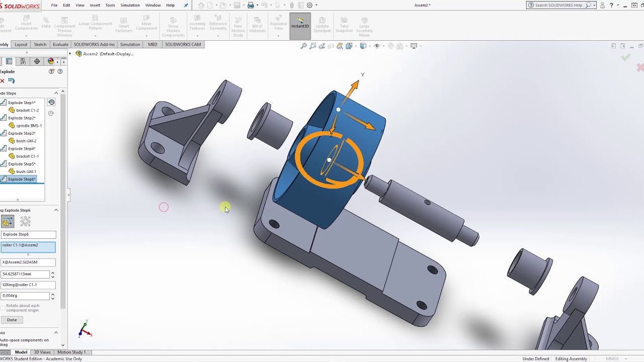This screenshot has height=362, width=644.
Task: Click the green confirm checkmark in viewport corner
Action: click(x=625, y=57)
